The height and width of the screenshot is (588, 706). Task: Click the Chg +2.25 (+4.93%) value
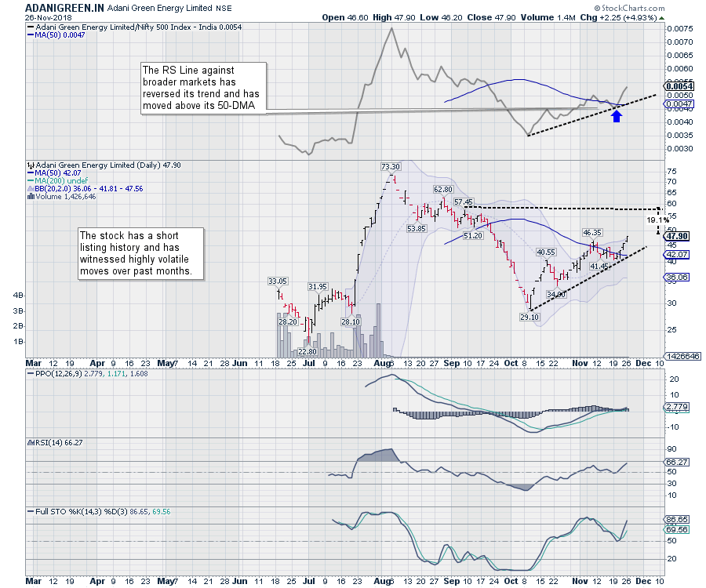[619, 17]
